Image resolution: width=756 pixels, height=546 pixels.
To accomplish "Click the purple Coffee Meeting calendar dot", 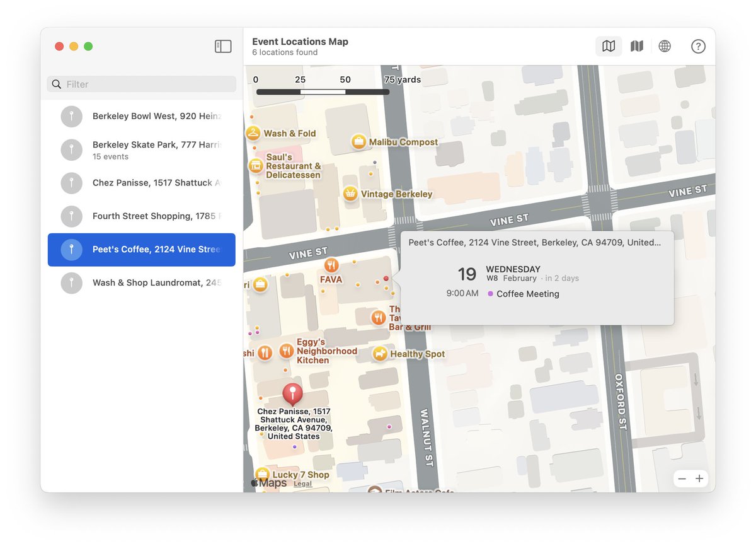I will [x=491, y=294].
